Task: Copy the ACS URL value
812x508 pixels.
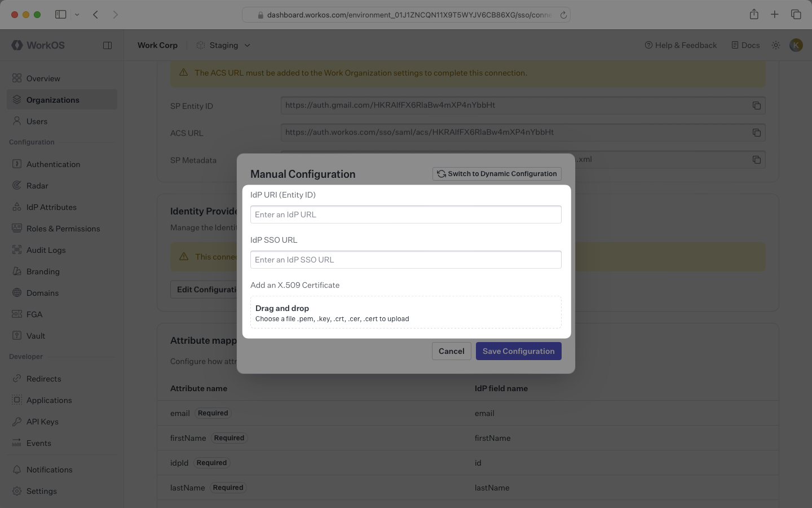Action: click(x=756, y=133)
